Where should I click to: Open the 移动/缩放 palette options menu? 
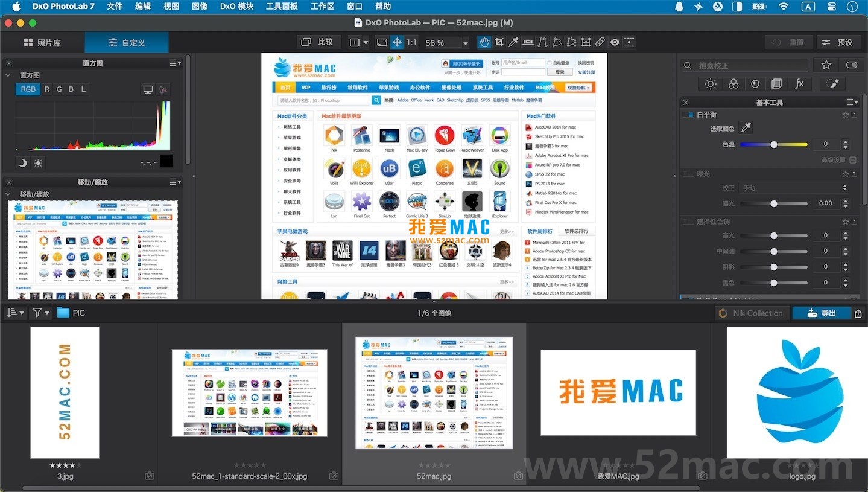click(x=175, y=182)
